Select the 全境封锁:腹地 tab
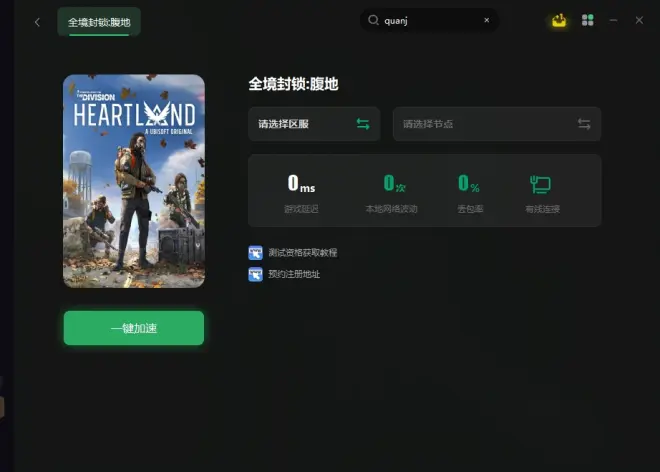The image size is (660, 472). coord(99,22)
